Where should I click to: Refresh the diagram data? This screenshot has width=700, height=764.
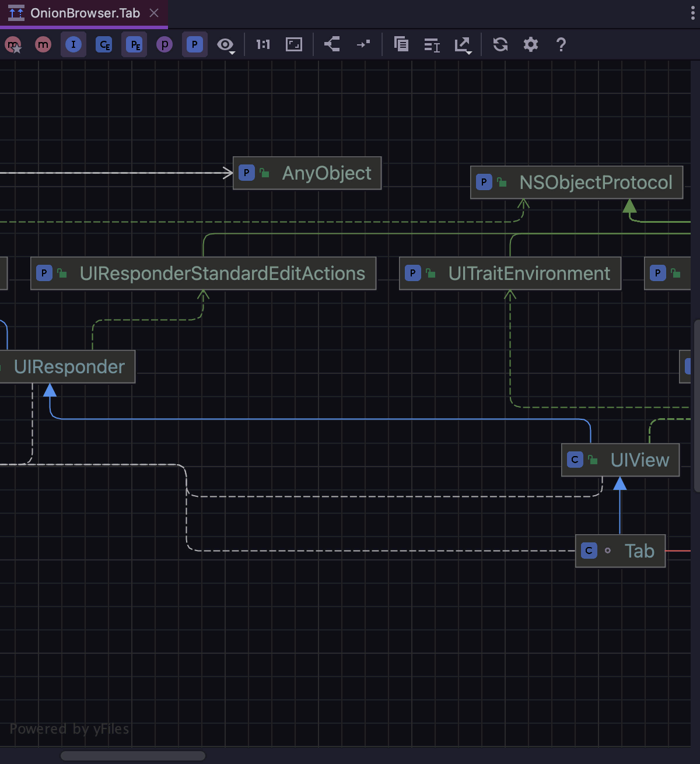coord(501,45)
